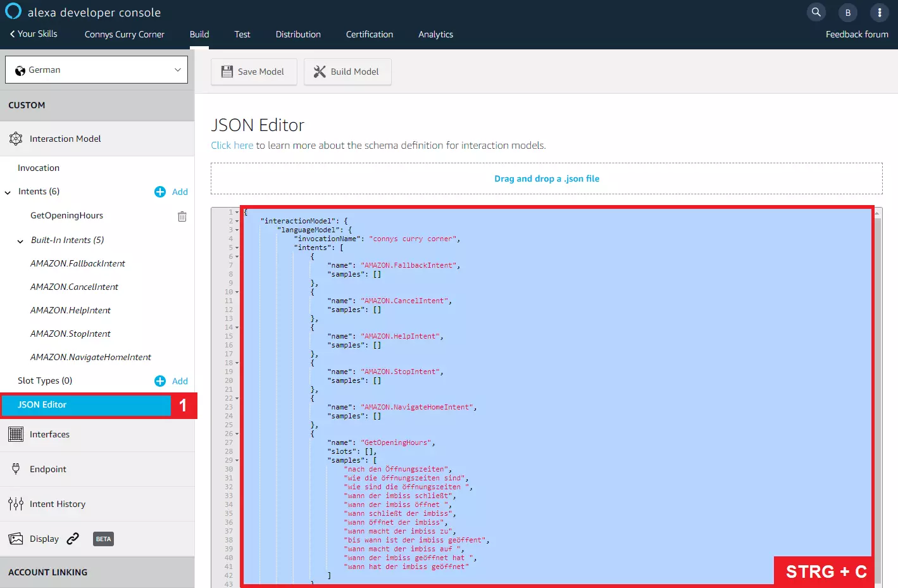Click the Alexa logo ring icon
Screen dimensions: 898x588
(13, 11)
